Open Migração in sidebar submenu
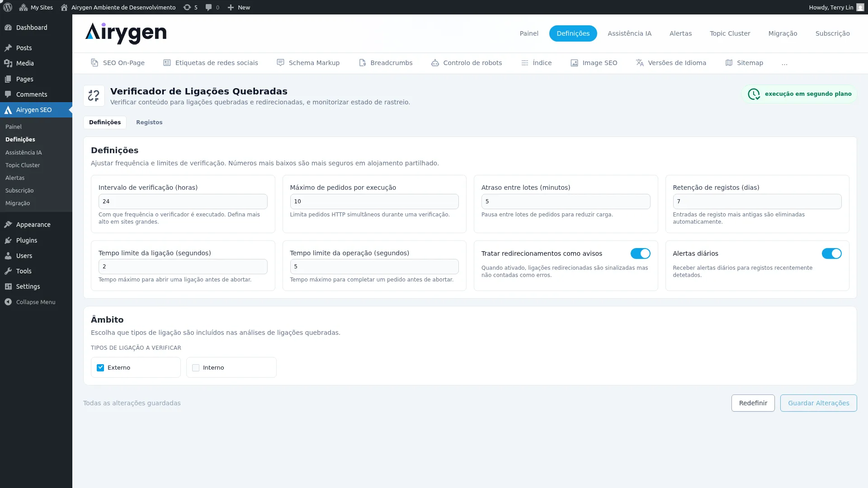 18,203
